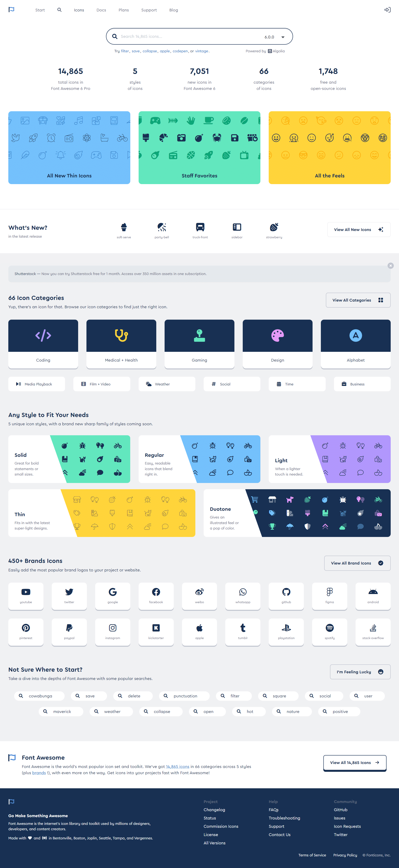The width and height of the screenshot is (399, 868).
Task: Open the All New Thin Icons card
Action: (x=69, y=148)
